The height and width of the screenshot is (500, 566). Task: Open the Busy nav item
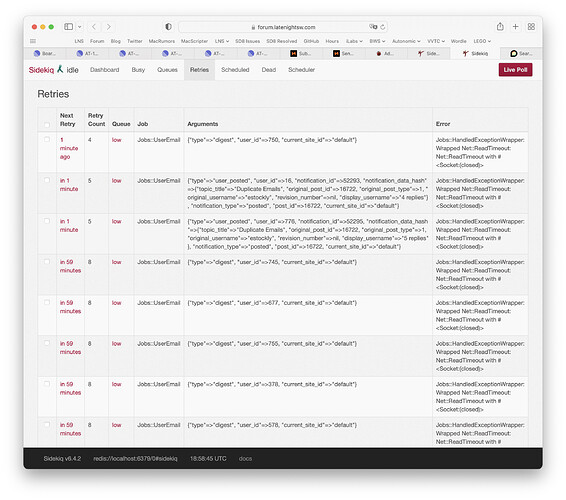coord(138,70)
